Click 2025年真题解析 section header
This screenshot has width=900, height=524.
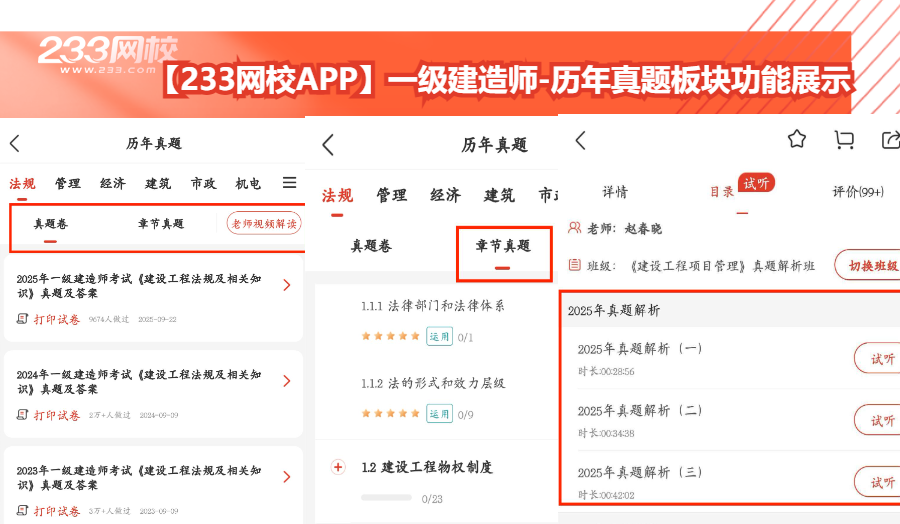tap(614, 310)
